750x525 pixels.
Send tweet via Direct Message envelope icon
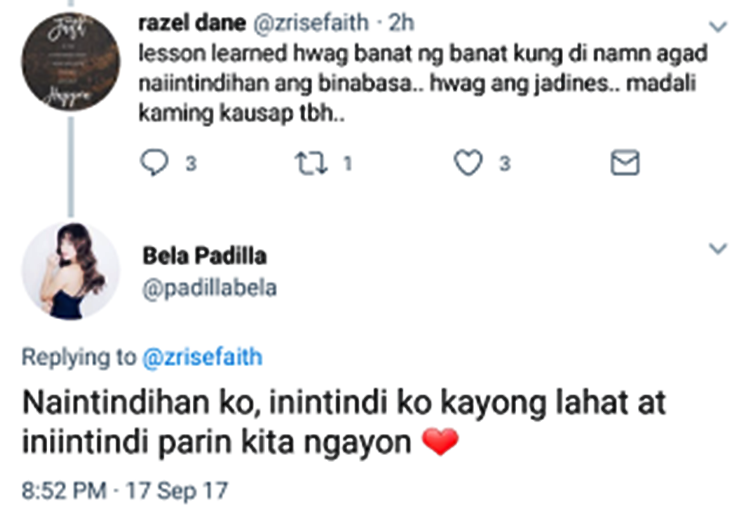point(625,164)
